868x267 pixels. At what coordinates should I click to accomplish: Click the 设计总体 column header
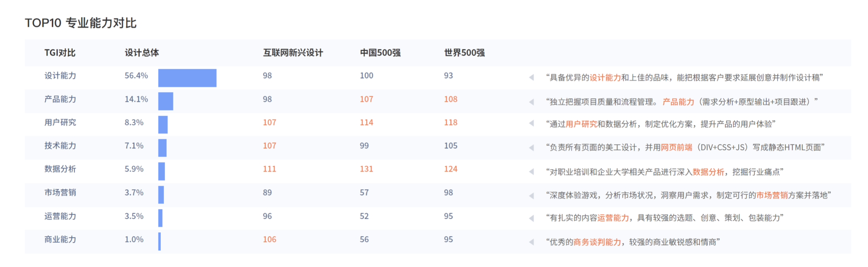pyautogui.click(x=141, y=53)
